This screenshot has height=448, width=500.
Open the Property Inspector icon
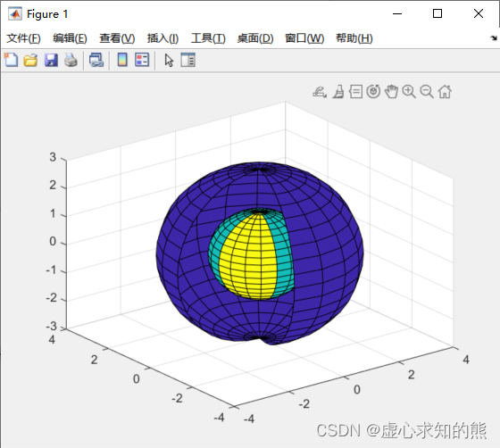click(187, 60)
